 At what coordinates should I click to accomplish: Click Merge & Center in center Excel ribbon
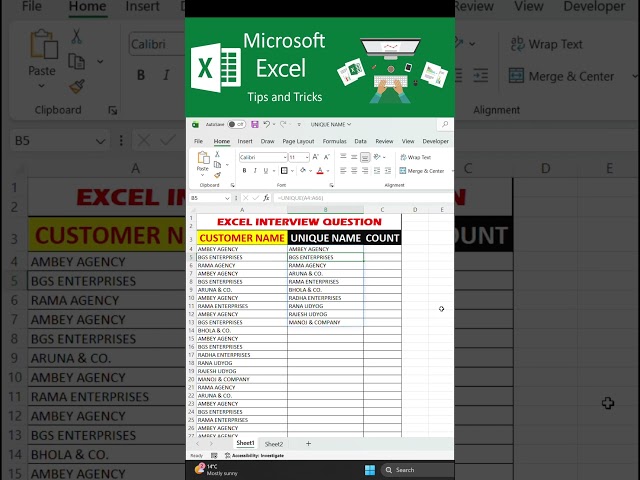coord(422,171)
